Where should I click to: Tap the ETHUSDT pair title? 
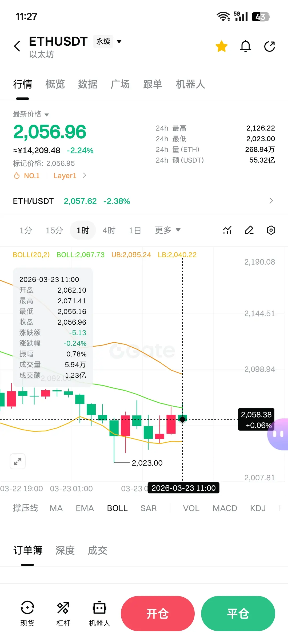click(58, 41)
